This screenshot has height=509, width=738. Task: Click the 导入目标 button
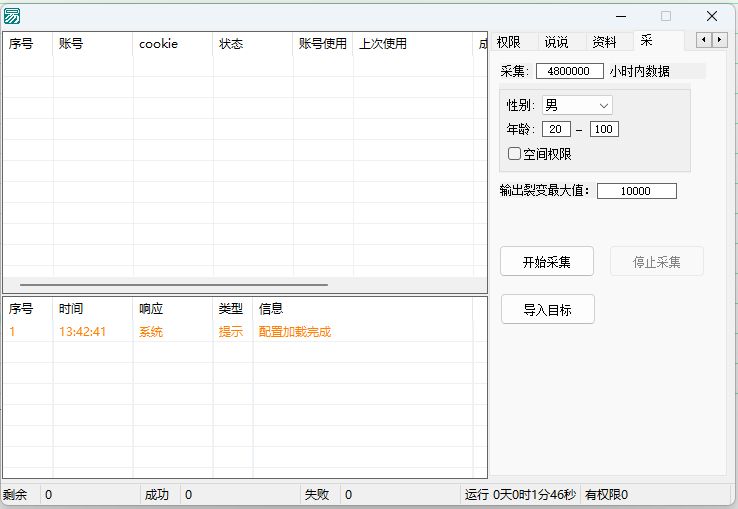pyautogui.click(x=547, y=310)
